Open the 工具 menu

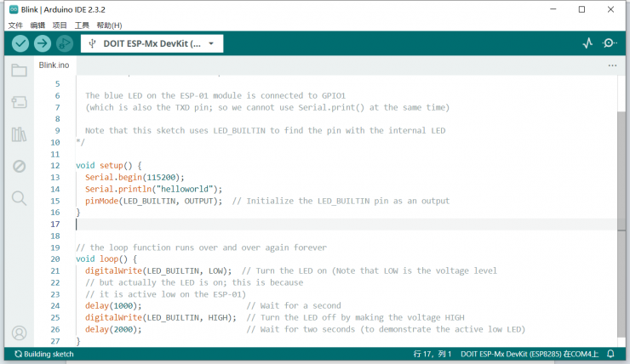pyautogui.click(x=82, y=26)
